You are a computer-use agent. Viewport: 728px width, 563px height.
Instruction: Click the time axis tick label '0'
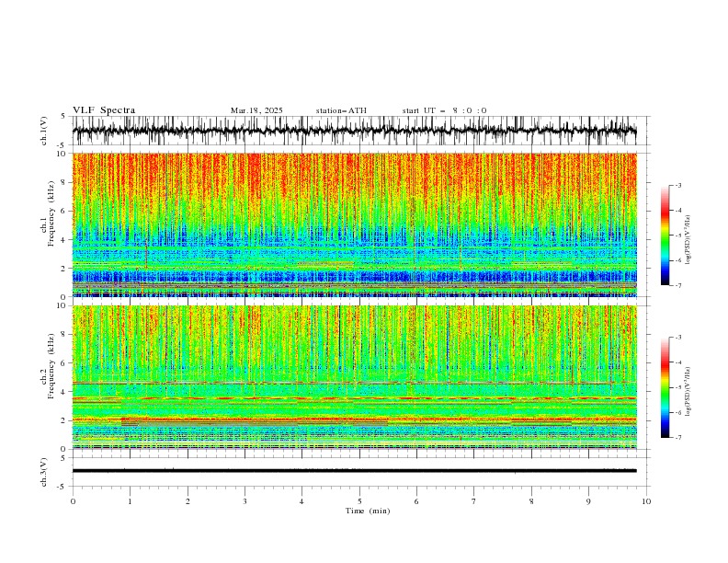[x=73, y=501]
